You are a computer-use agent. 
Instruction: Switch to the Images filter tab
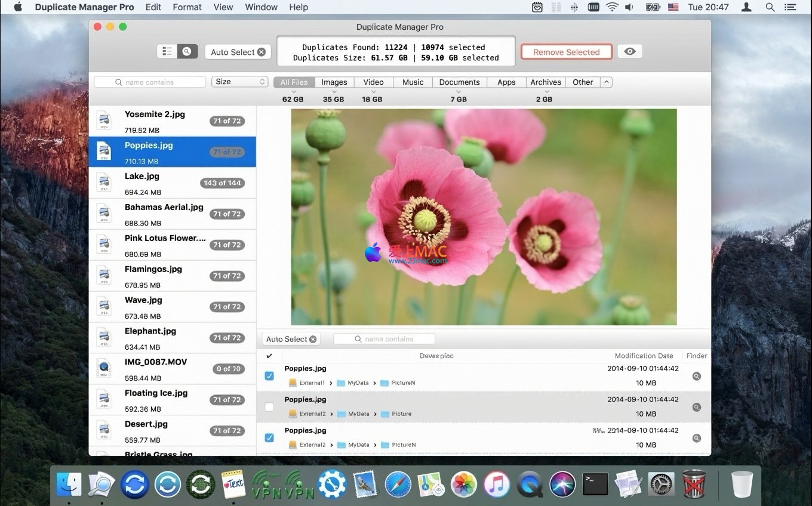tap(334, 82)
